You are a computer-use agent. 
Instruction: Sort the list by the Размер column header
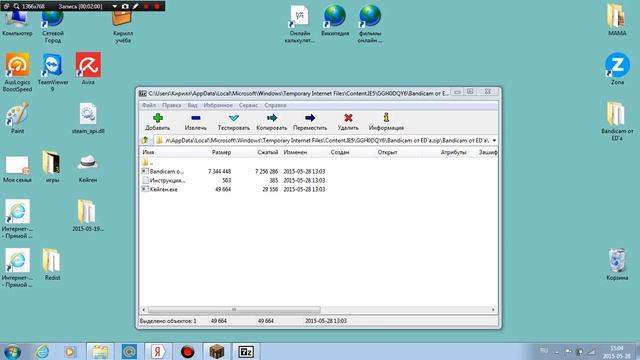221,152
